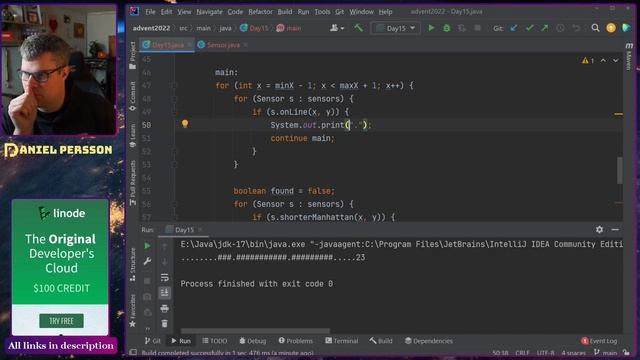Open the Edit menu

pos(166,12)
